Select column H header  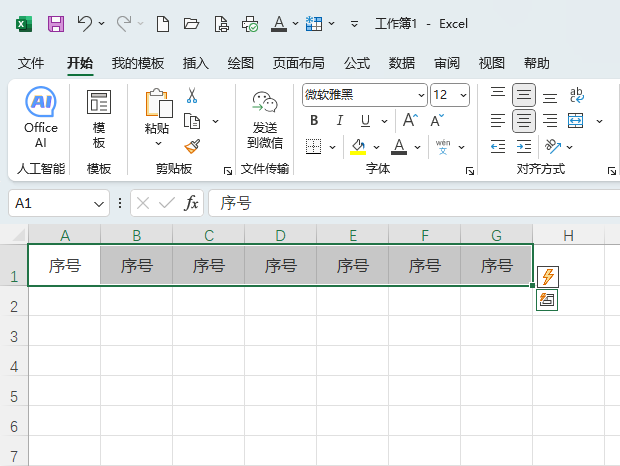(x=568, y=236)
